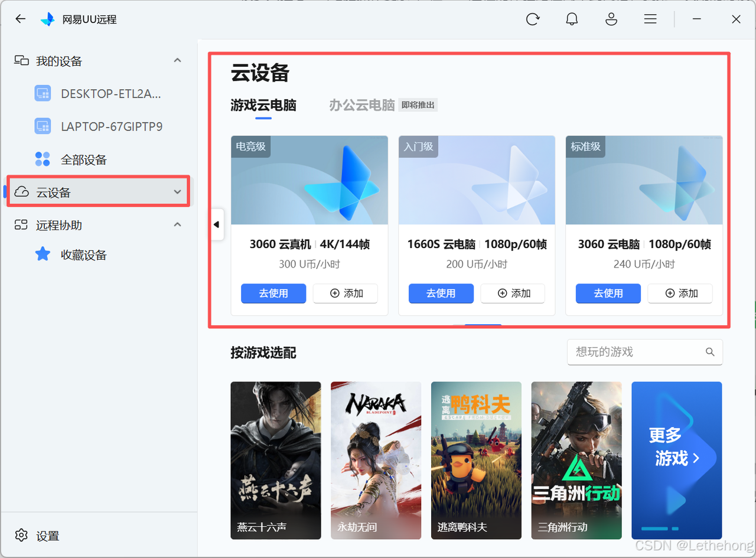Open the hamburger menu icon
756x558 pixels.
click(x=650, y=19)
